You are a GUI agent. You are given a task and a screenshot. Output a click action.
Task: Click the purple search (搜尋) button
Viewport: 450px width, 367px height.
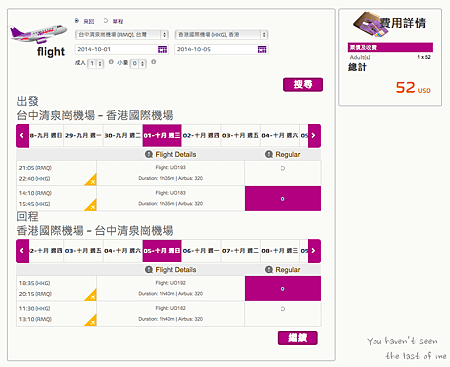(x=303, y=85)
